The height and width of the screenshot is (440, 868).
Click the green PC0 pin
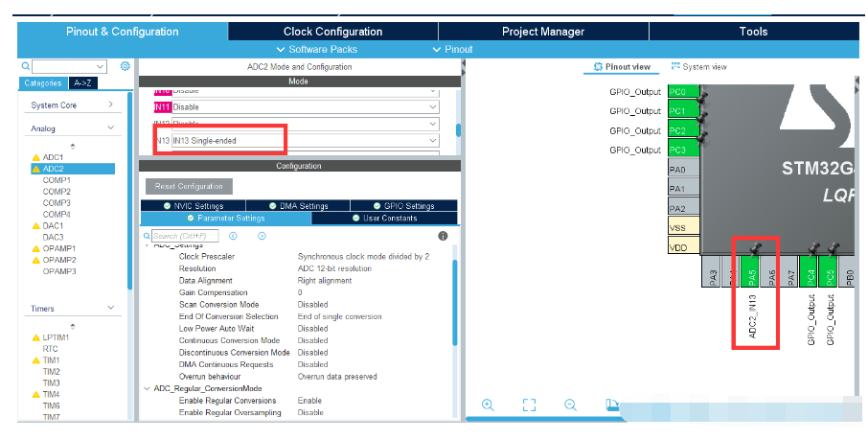pyautogui.click(x=684, y=91)
